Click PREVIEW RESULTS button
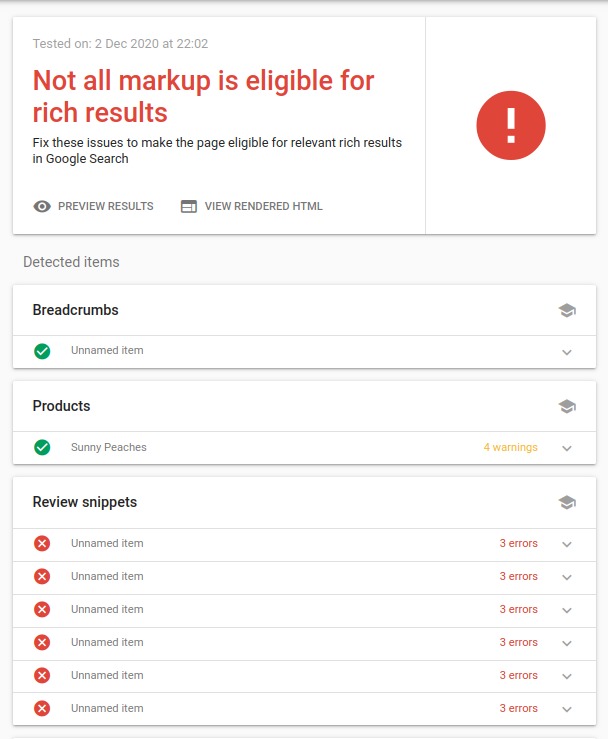Image resolution: width=608 pixels, height=739 pixels. pyautogui.click(x=93, y=206)
